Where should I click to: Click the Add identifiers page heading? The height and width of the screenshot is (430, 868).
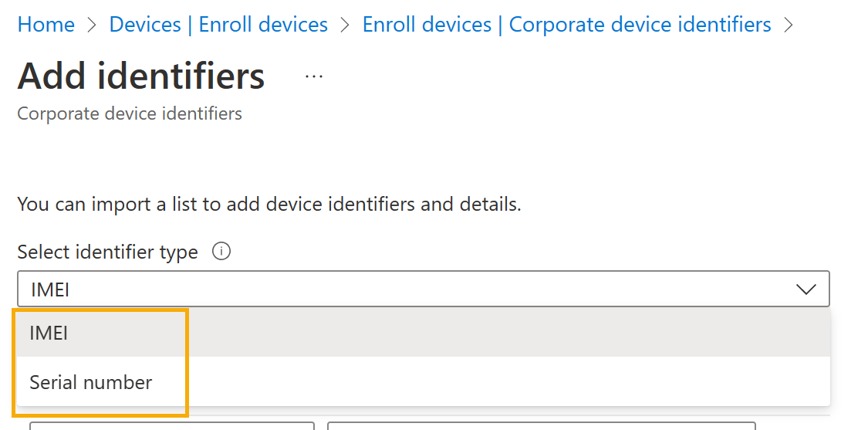coord(141,76)
